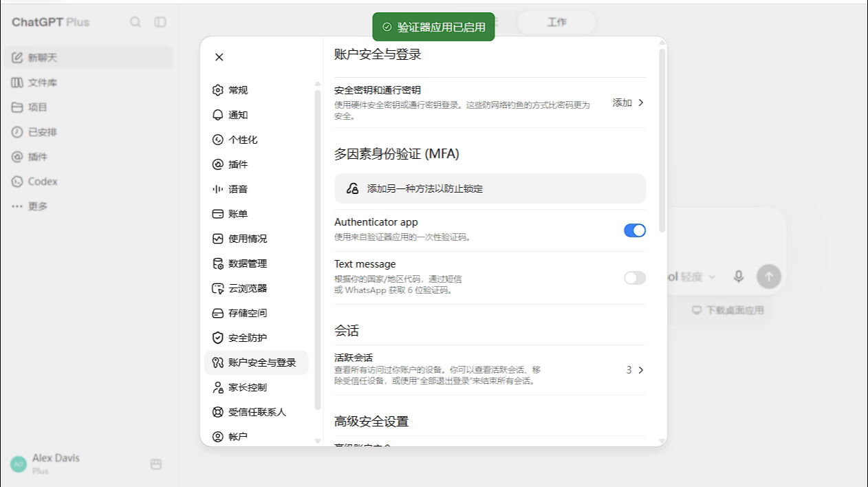Screen dimensions: 868x487
Task: Expand 活跃会话 with the chevron showing 3
Action: pyautogui.click(x=641, y=370)
